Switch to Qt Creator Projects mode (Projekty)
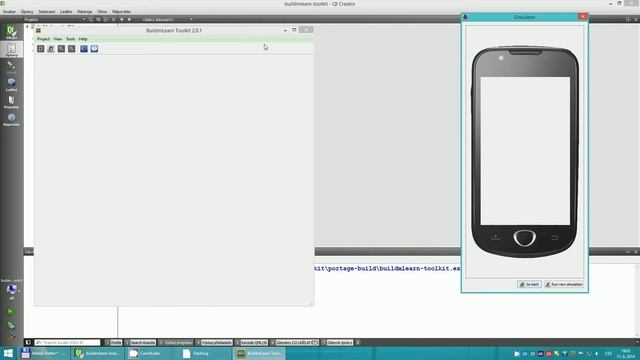The width and height of the screenshot is (640, 360). pos(11,102)
